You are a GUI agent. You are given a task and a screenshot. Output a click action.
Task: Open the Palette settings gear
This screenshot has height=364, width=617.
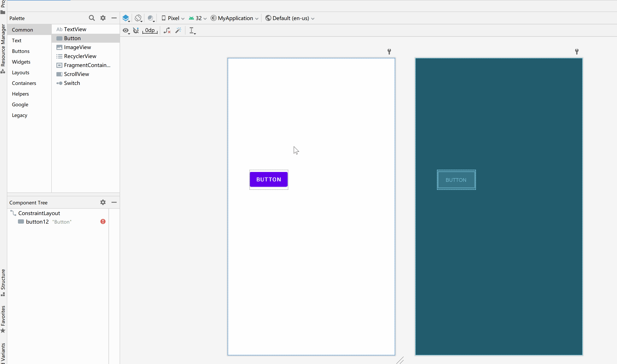103,18
